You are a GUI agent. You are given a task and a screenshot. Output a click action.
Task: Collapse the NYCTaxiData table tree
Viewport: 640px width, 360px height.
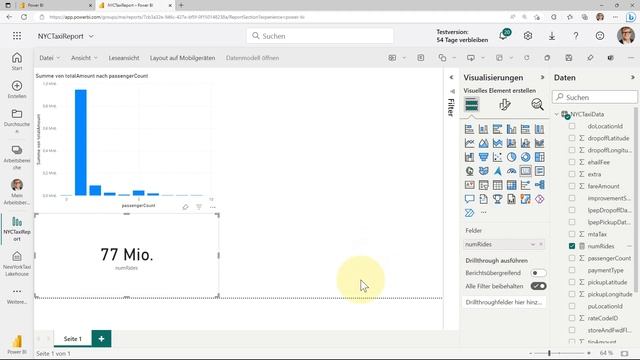[x=556, y=114]
